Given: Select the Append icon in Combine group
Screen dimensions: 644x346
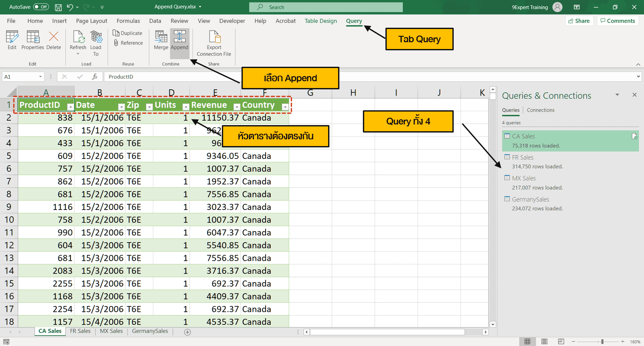Looking at the screenshot, I should (179, 40).
